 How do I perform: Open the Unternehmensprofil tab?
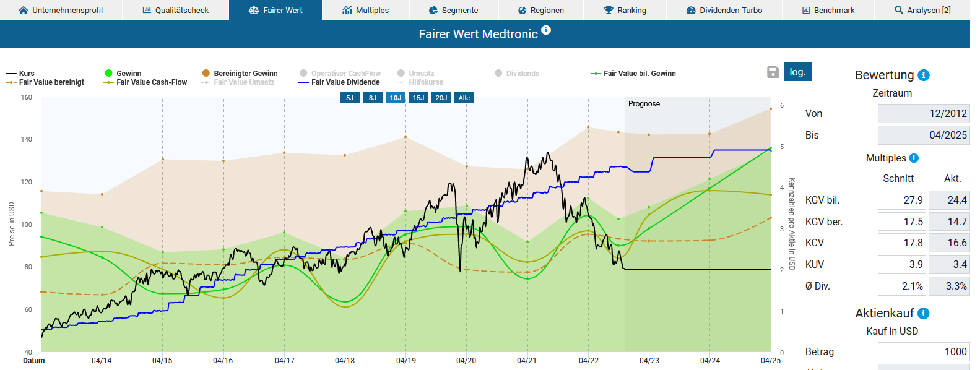pos(61,10)
